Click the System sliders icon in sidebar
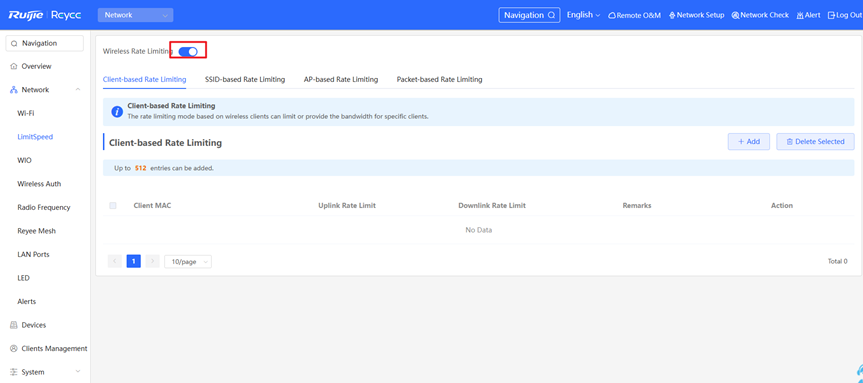This screenshot has height=383, width=863. pyautogui.click(x=14, y=373)
